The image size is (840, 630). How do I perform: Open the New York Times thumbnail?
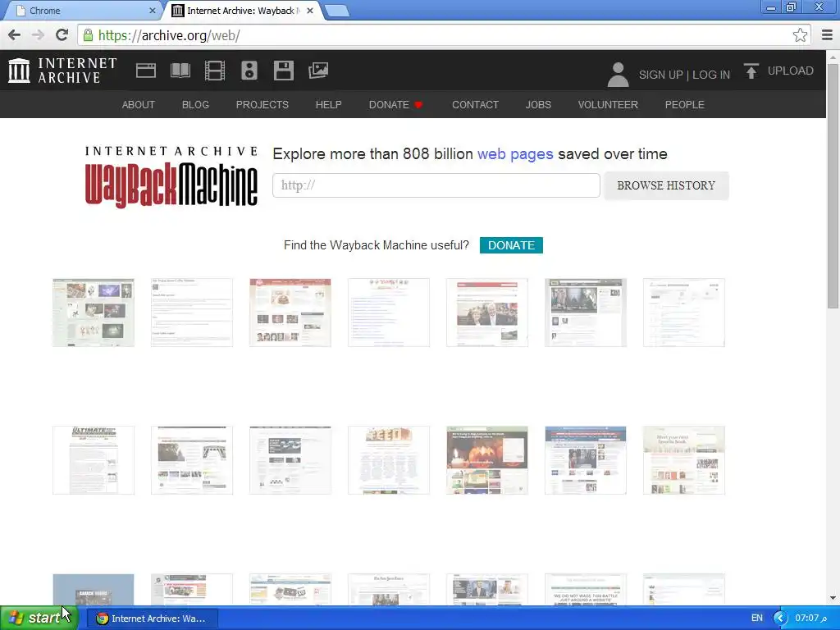click(388, 590)
